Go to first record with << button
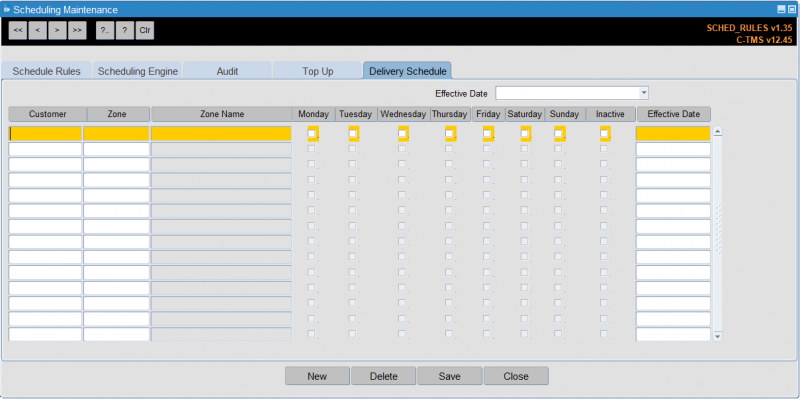The width and height of the screenshot is (800, 399). point(18,31)
